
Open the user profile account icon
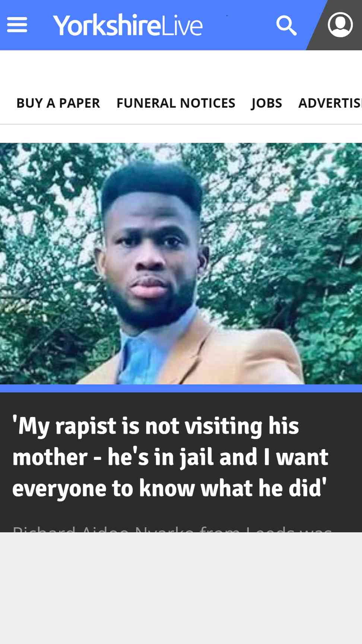340,25
